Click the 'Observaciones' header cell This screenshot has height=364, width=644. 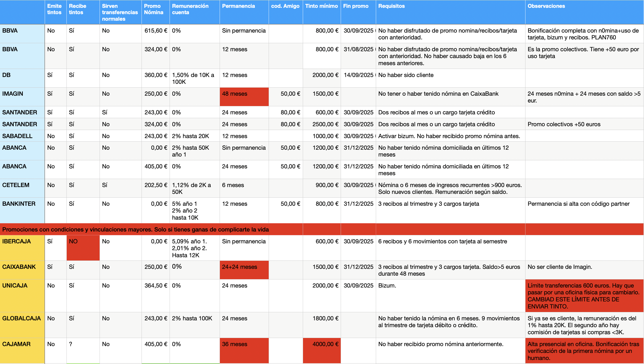[584, 12]
